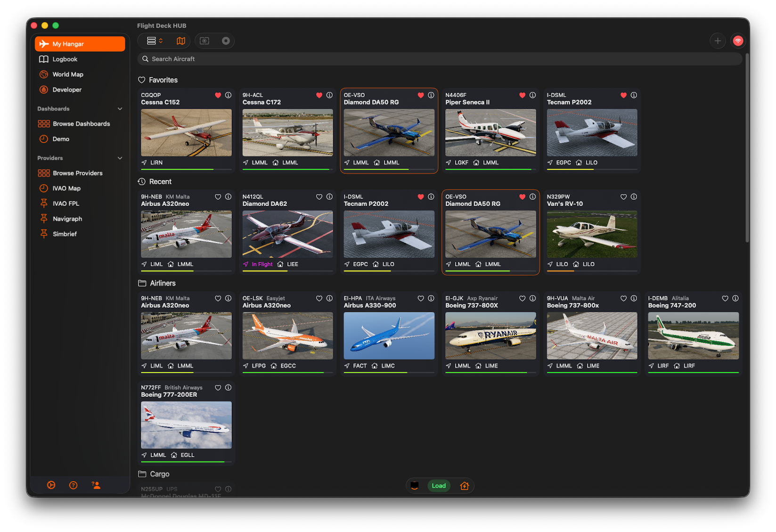Open the help question mark icon
The width and height of the screenshot is (776, 532).
pyautogui.click(x=74, y=485)
